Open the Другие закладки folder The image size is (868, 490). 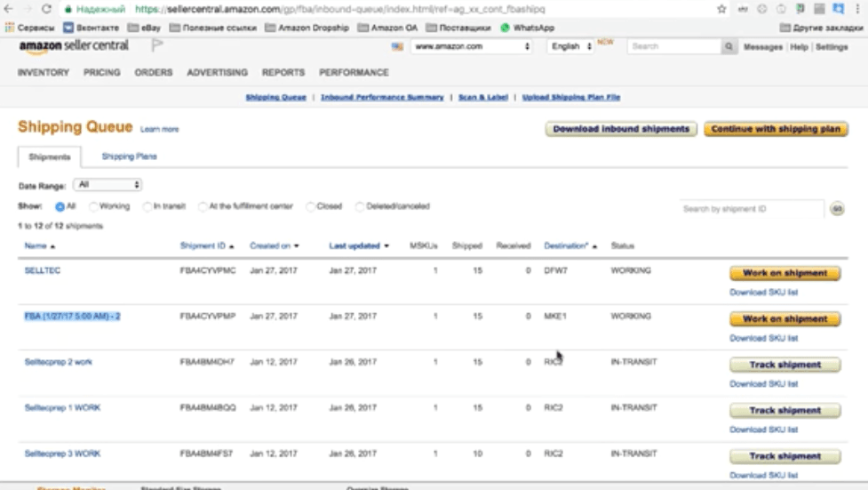click(822, 28)
